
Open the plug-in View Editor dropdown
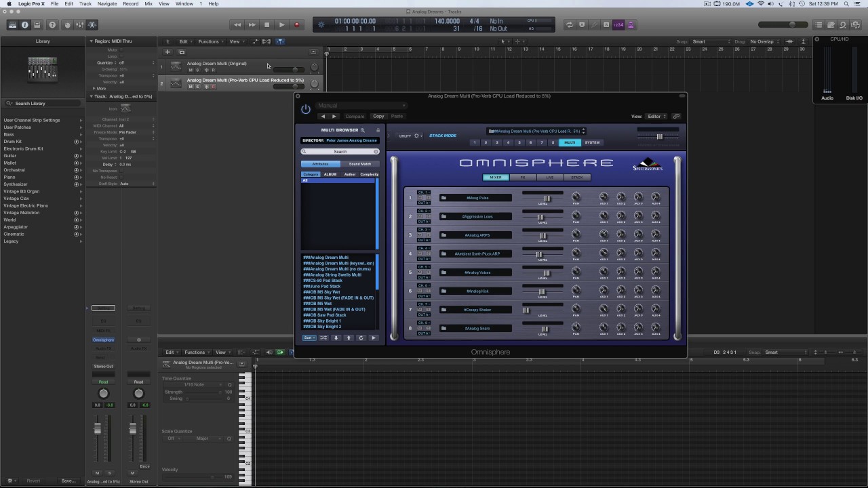[656, 117]
